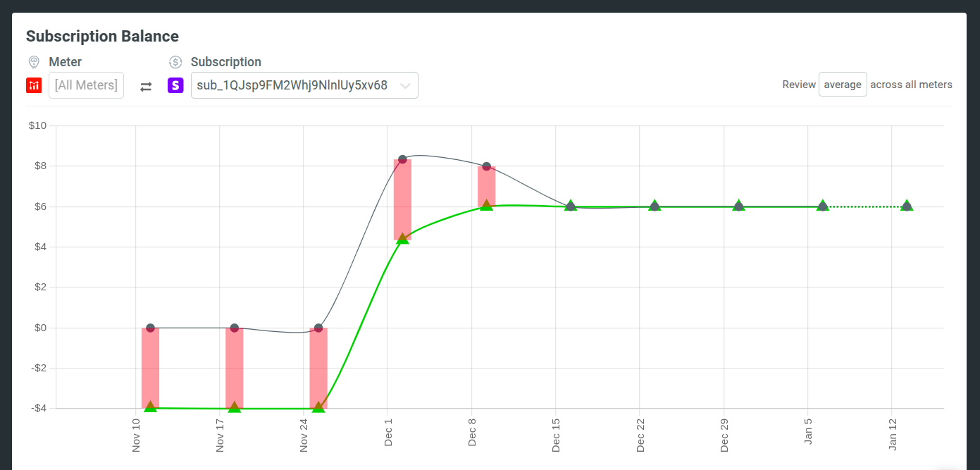The width and height of the screenshot is (980, 470).
Task: Click the dollar icon beside the Subscription label
Action: point(174,61)
